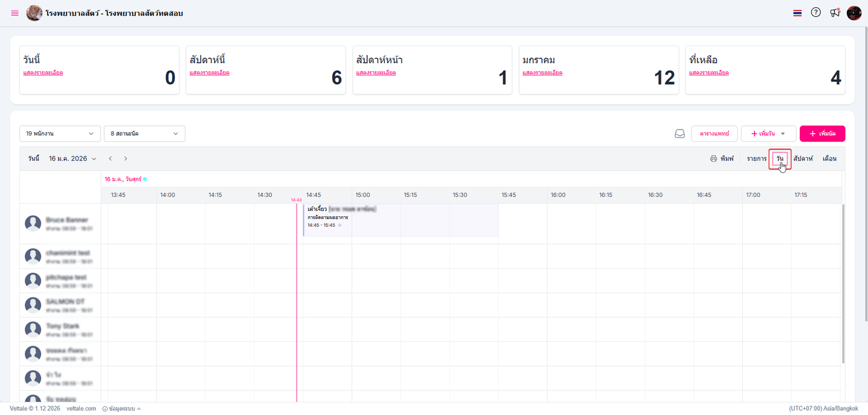868x415 pixels.
Task: Click Tony Stark's avatar icon
Action: pos(33,329)
